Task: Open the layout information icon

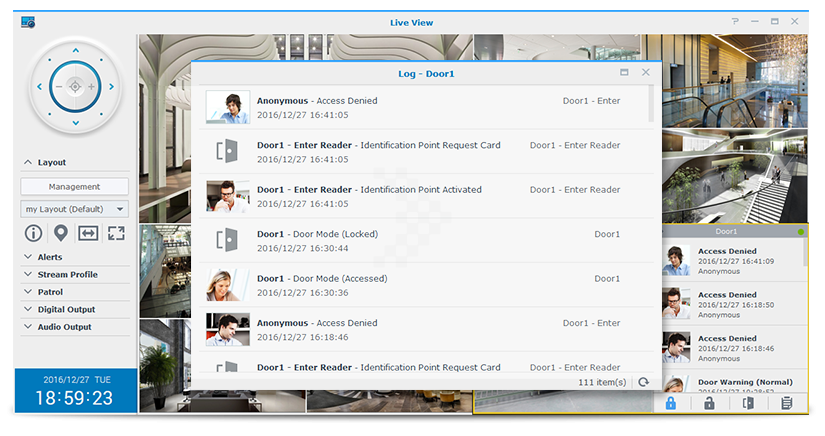Action: [x=33, y=234]
